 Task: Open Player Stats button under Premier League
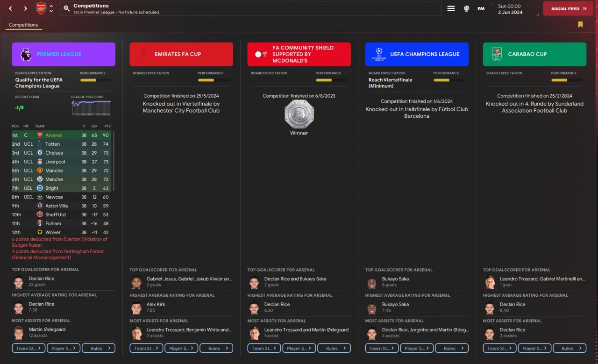point(64,348)
